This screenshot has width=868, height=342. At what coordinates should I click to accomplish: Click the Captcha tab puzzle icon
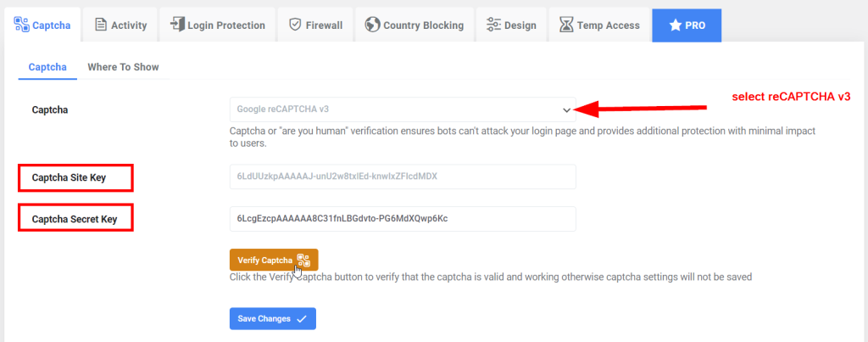click(21, 25)
